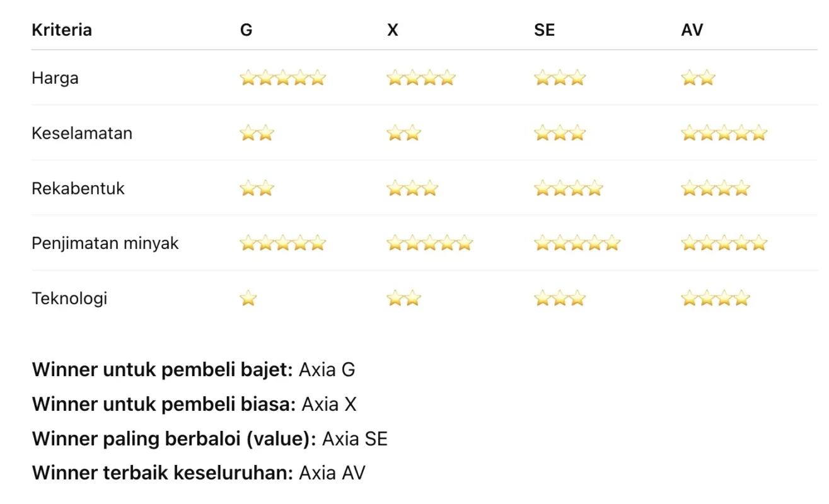Select Teknologi star rating for AV
Screen dimensions: 829x504
coord(715,299)
